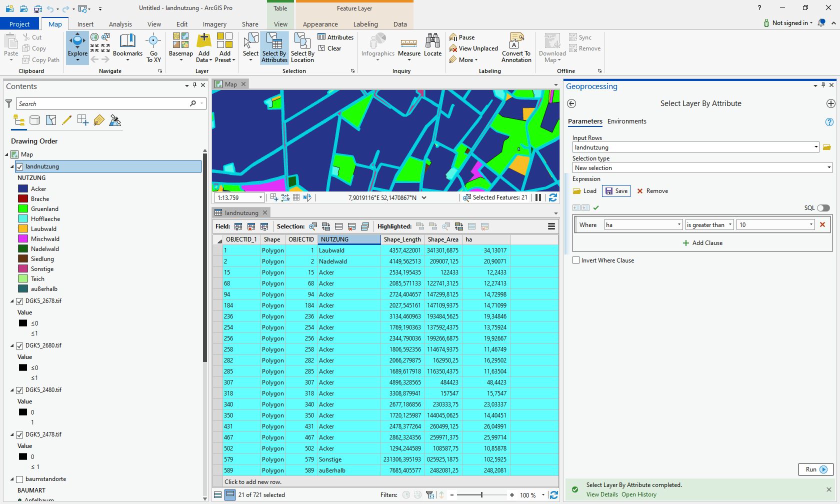Check Invert Where Clause
This screenshot has height=504, width=840.
pyautogui.click(x=576, y=260)
